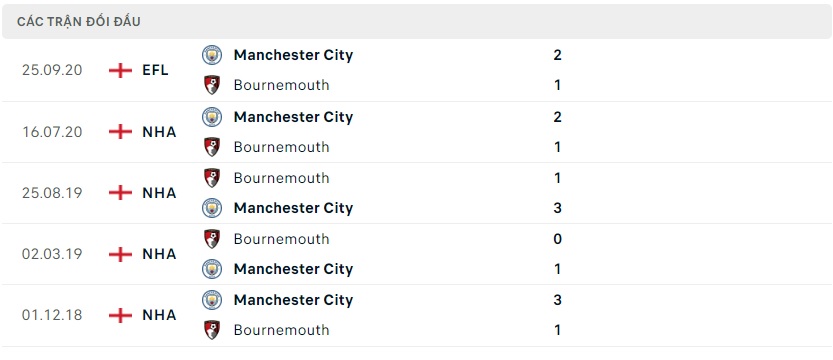Click Bournemouth crest in 25.09.20 match

(x=212, y=85)
